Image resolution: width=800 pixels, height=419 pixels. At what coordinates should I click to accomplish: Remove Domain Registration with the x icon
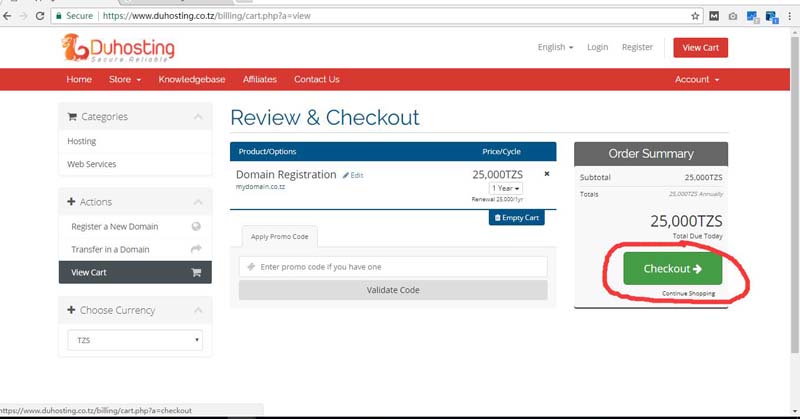(547, 174)
